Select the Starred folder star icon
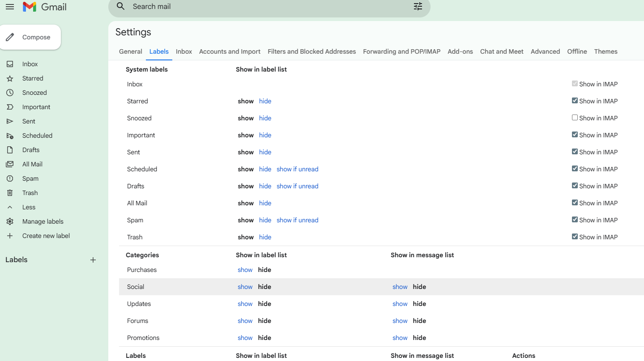 pyautogui.click(x=10, y=78)
